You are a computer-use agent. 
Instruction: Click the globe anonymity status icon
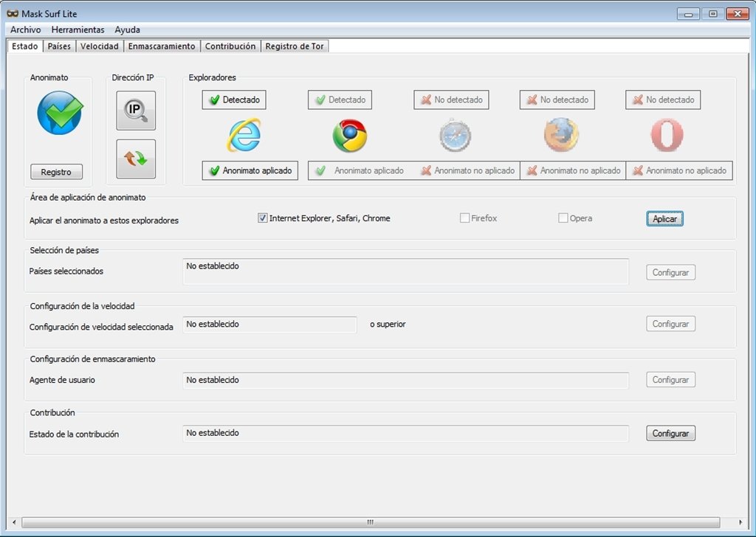click(x=61, y=113)
